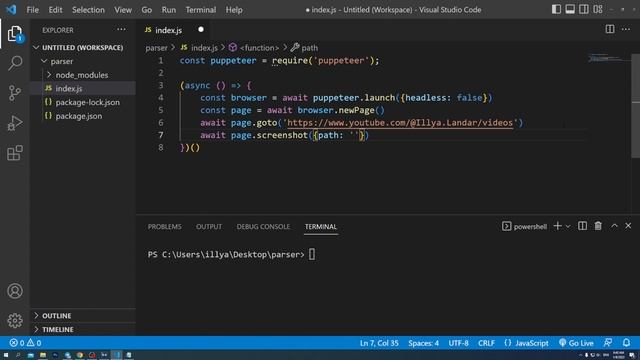Open the Source Control view
The height and width of the screenshot is (360, 640).
pos(15,93)
